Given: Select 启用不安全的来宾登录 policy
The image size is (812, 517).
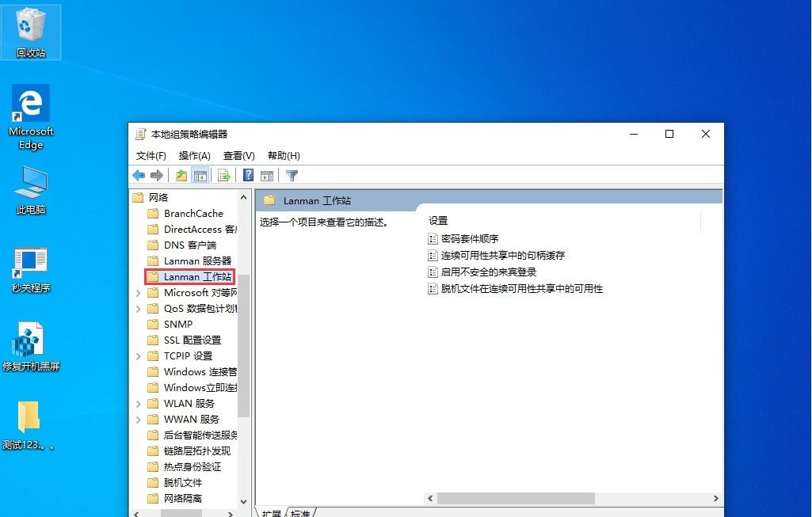Looking at the screenshot, I should pyautogui.click(x=488, y=272).
